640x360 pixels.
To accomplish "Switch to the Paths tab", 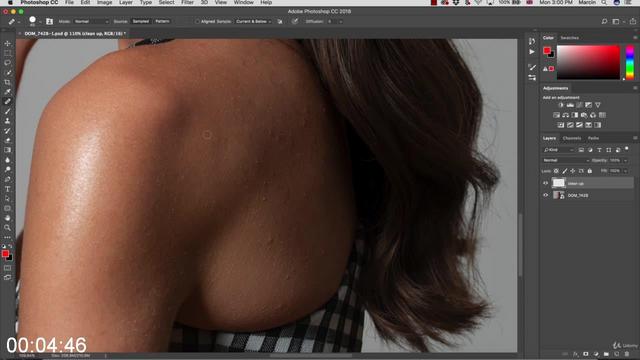I will click(593, 138).
